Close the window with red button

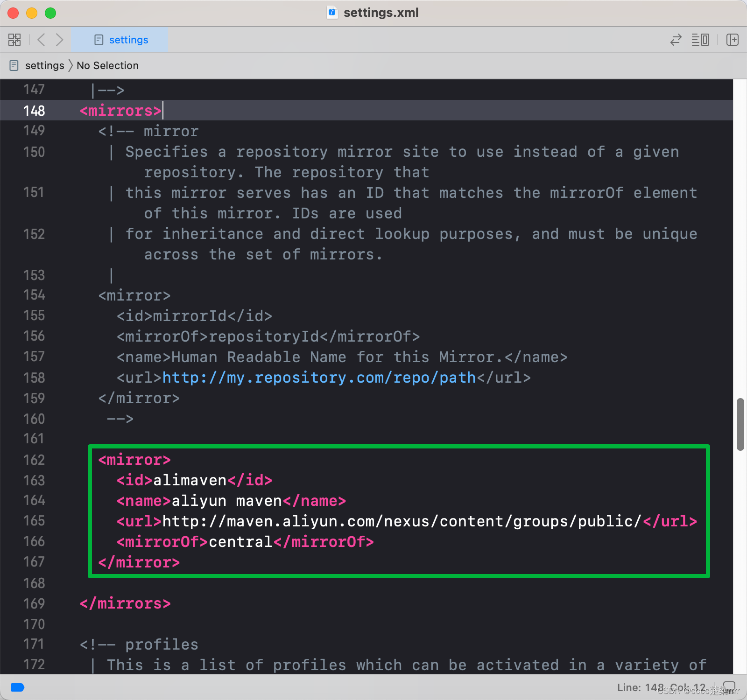(x=13, y=13)
